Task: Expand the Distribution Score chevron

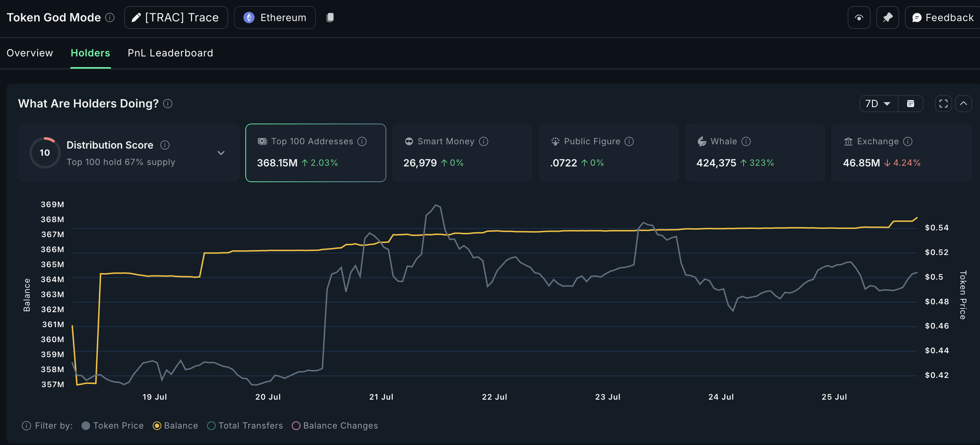Action: pos(221,153)
